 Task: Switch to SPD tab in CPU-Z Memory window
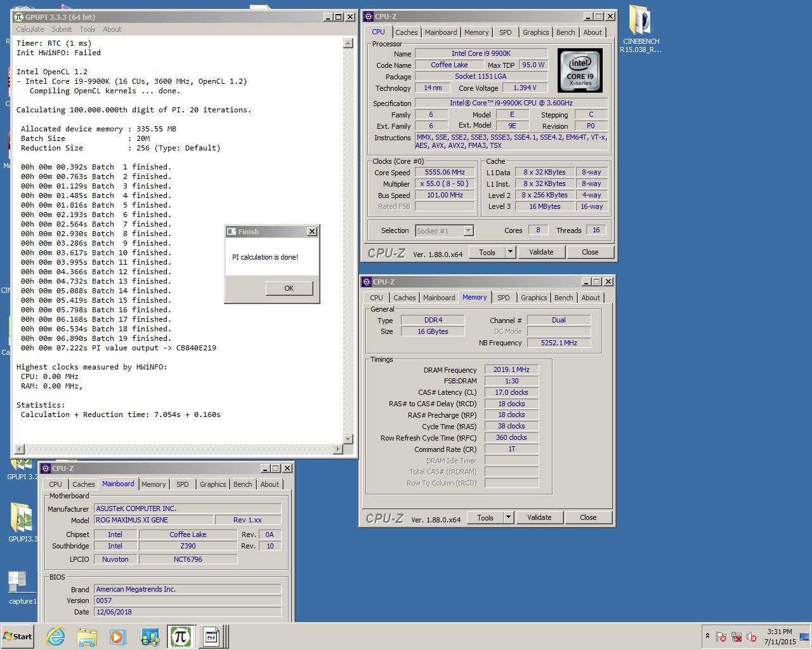tap(504, 298)
